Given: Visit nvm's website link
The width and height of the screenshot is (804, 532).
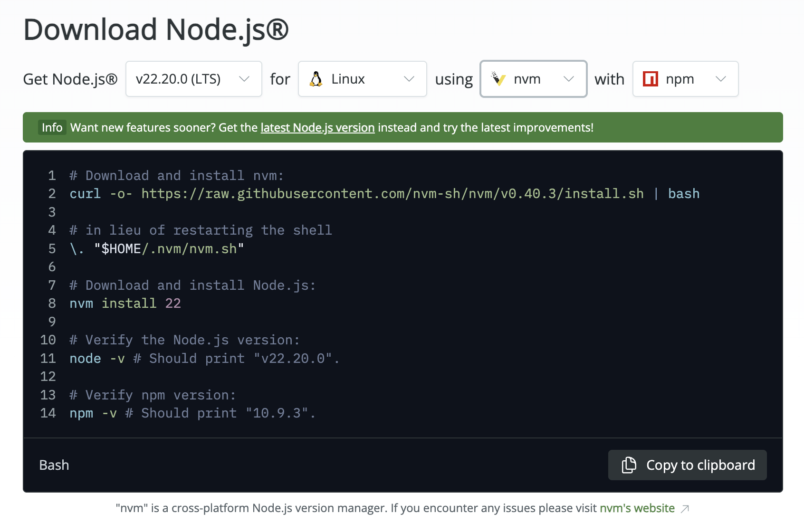Looking at the screenshot, I should [x=637, y=508].
